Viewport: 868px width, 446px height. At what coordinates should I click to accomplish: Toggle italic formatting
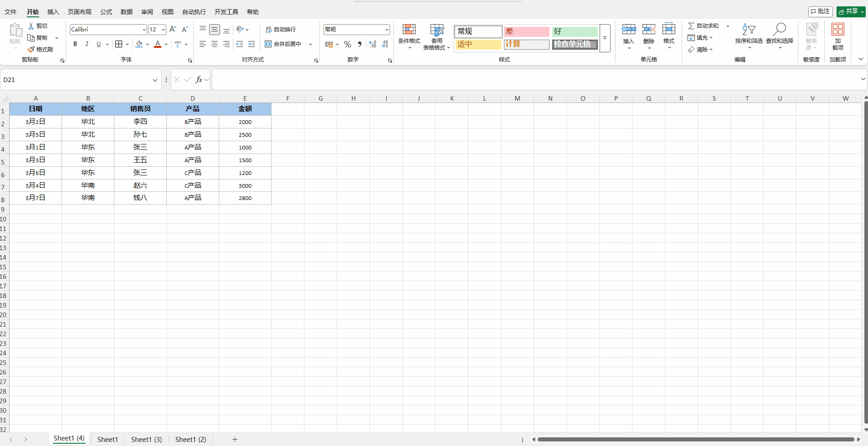click(87, 44)
